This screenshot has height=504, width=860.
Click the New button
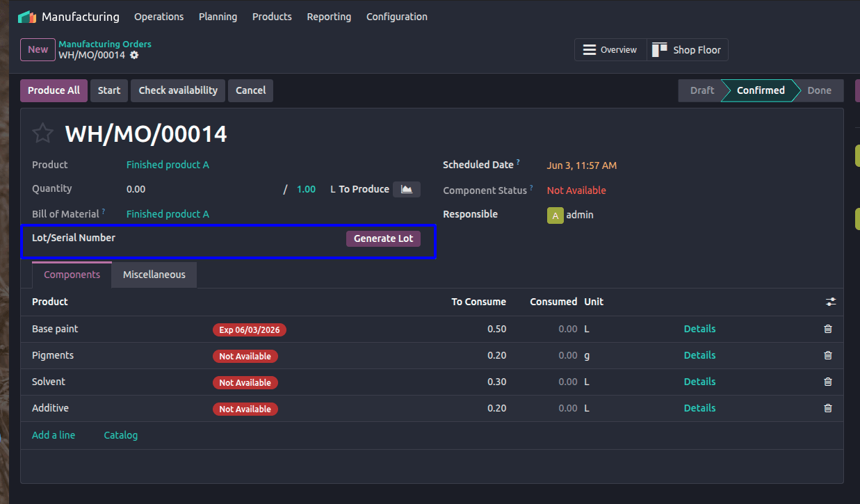tap(38, 49)
